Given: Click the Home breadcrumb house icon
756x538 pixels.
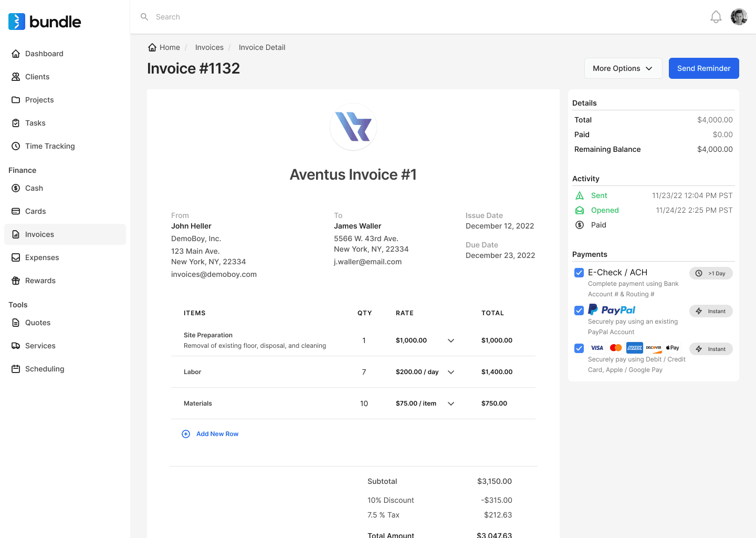Looking at the screenshot, I should click(x=152, y=47).
